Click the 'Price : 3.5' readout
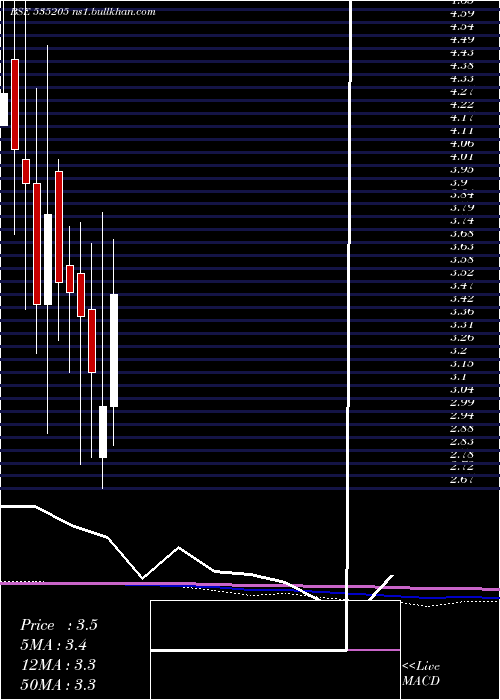 pyautogui.click(x=58, y=625)
